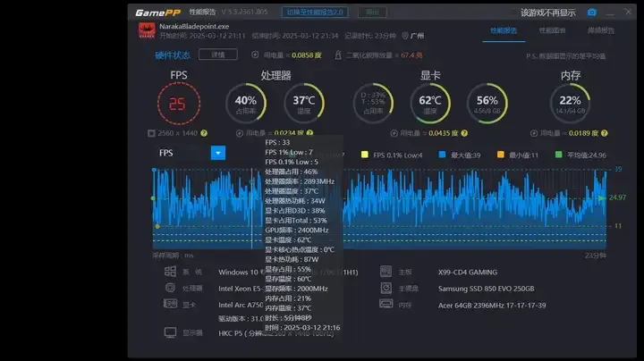Click the resolution icon beside 2560 x 1440
Image resolution: width=644 pixels, height=361 pixels.
coord(151,133)
